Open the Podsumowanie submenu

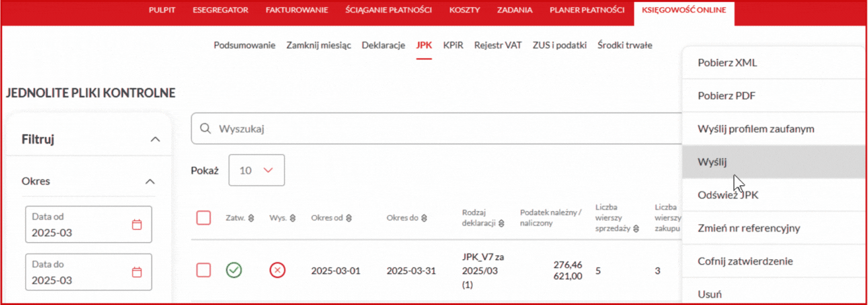(x=245, y=46)
